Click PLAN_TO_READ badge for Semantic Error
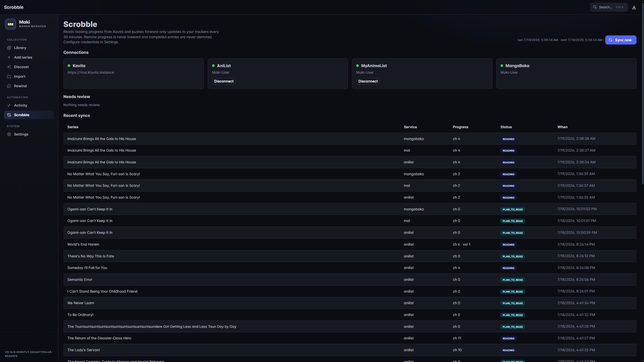644x362 pixels. pyautogui.click(x=512, y=280)
